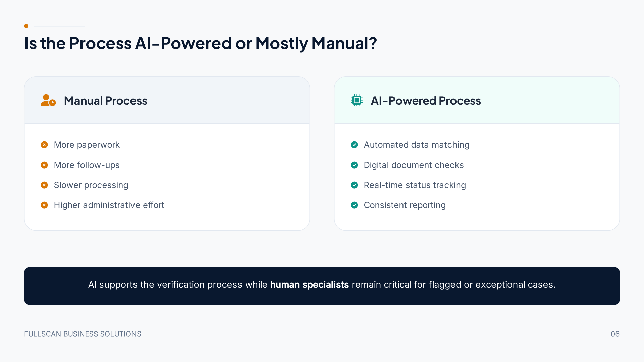Click the page number 06
Viewport: 644px width, 362px height.
615,334
